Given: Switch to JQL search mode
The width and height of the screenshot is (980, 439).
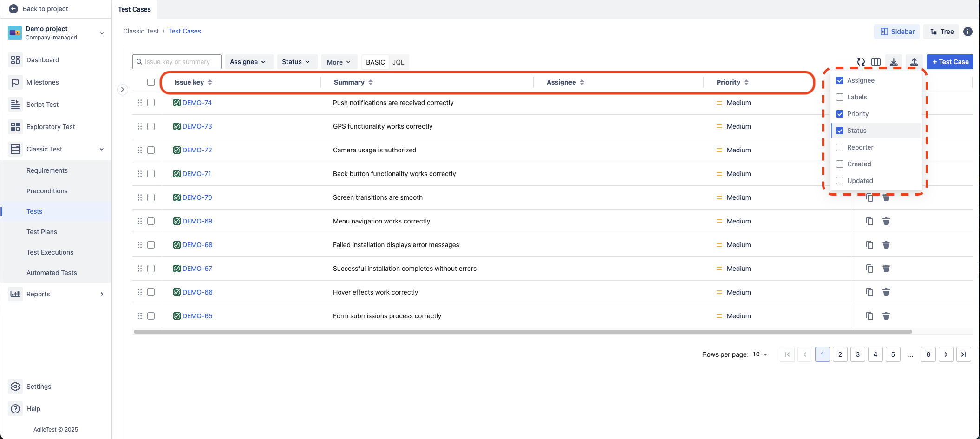Looking at the screenshot, I should coord(398,62).
